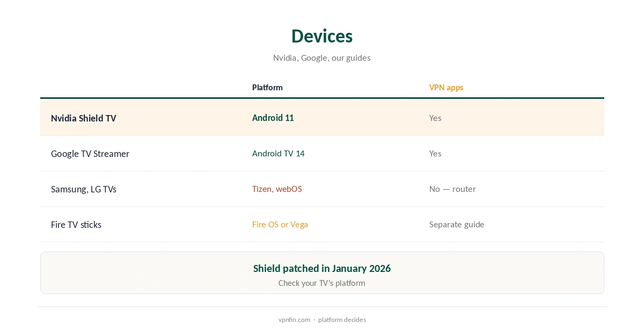
Task: Click the 'Separate guide' cell
Action: 457,224
